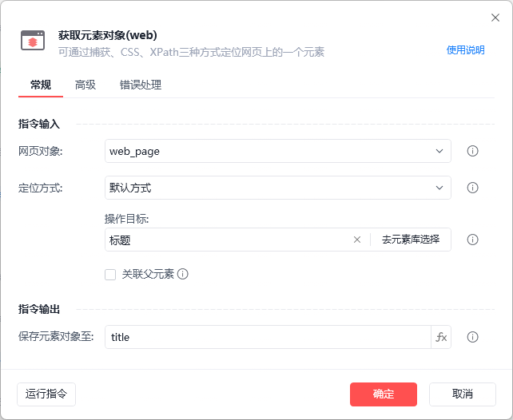This screenshot has height=420, width=513.
Task: Clear the 标题 target with the X icon
Action: pyautogui.click(x=357, y=240)
